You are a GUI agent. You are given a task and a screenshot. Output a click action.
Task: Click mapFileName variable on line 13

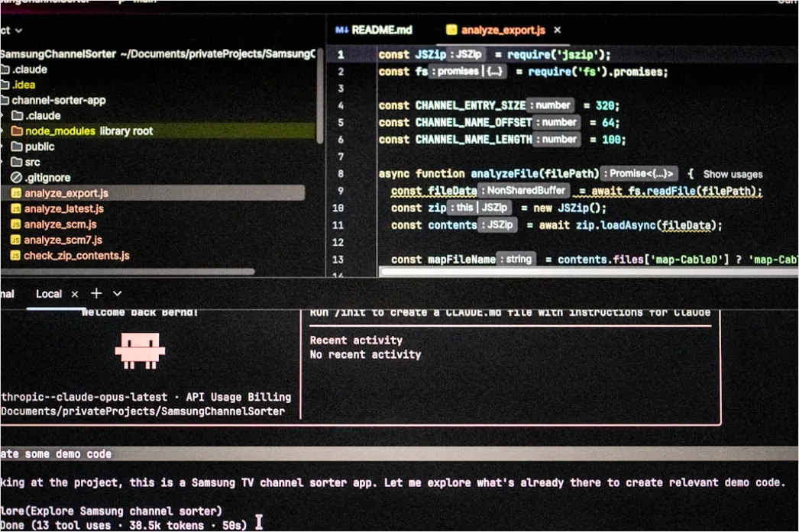461,260
